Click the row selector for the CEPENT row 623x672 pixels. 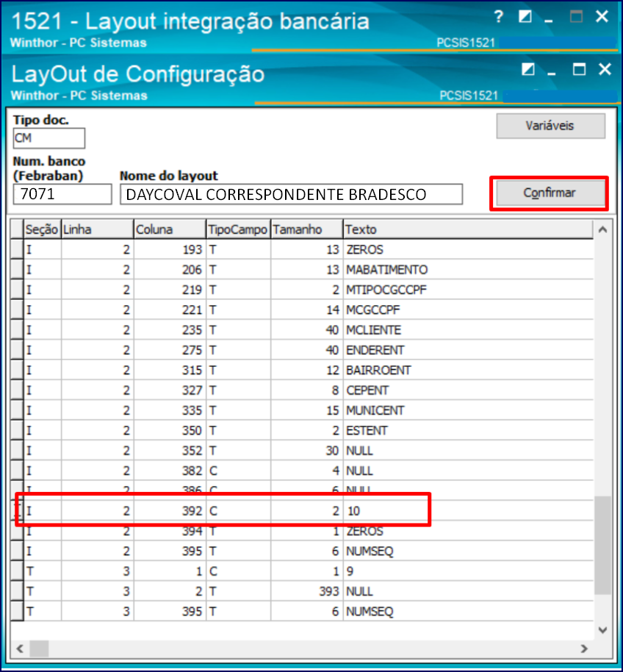[17, 390]
